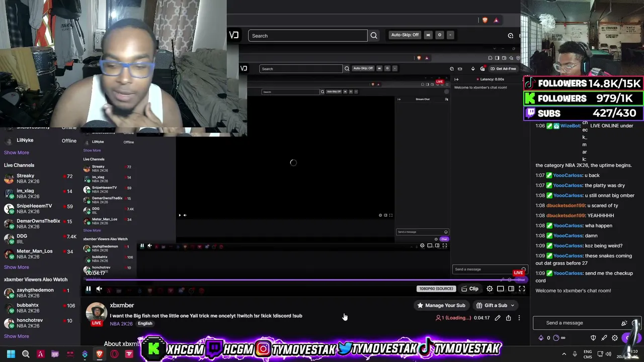Expand Show More under LilNyke

point(17,152)
